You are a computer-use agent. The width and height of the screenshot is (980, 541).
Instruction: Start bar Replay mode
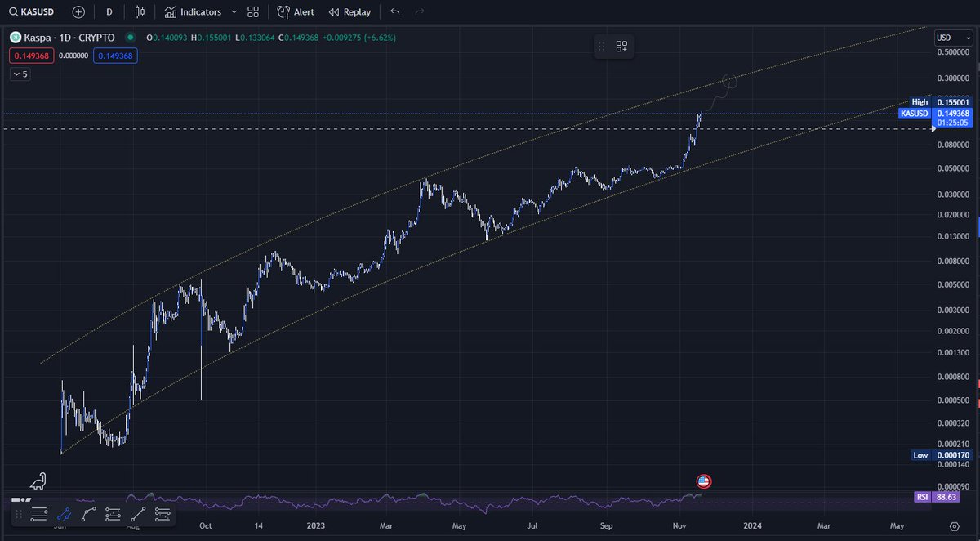[350, 12]
